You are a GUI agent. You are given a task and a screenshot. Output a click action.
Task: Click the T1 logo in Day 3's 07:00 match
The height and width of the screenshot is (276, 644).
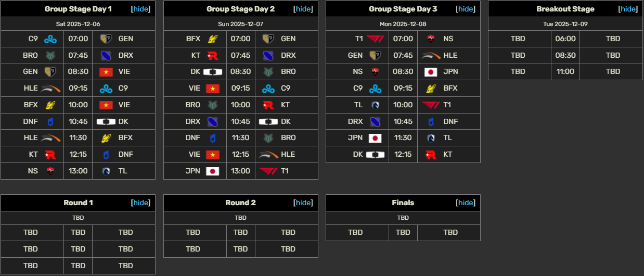(375, 39)
